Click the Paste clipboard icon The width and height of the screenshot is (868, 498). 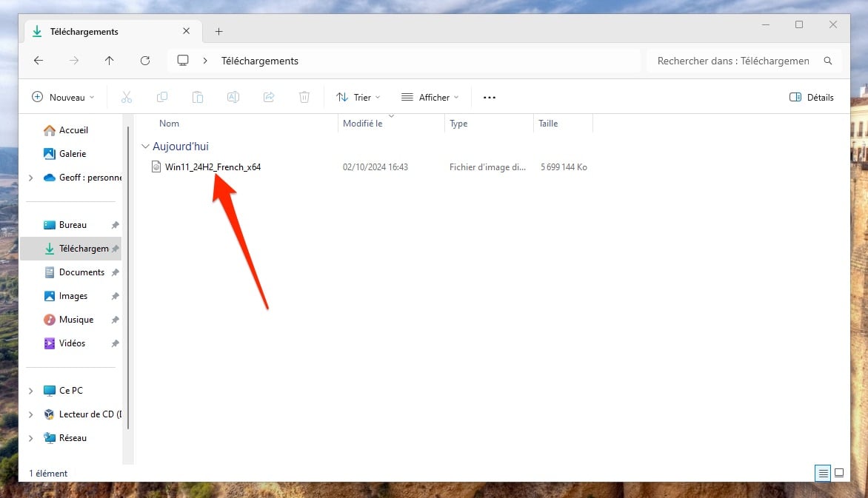tap(198, 98)
